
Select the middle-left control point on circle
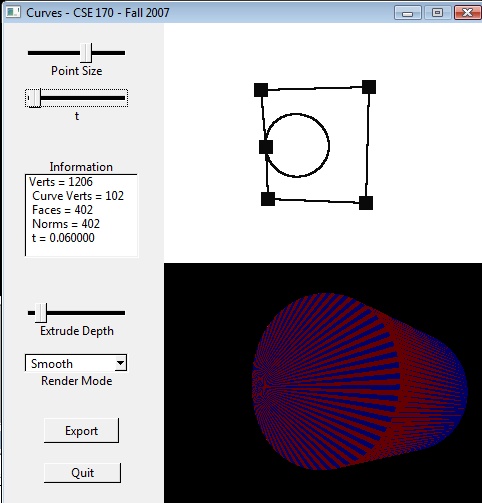point(266,147)
